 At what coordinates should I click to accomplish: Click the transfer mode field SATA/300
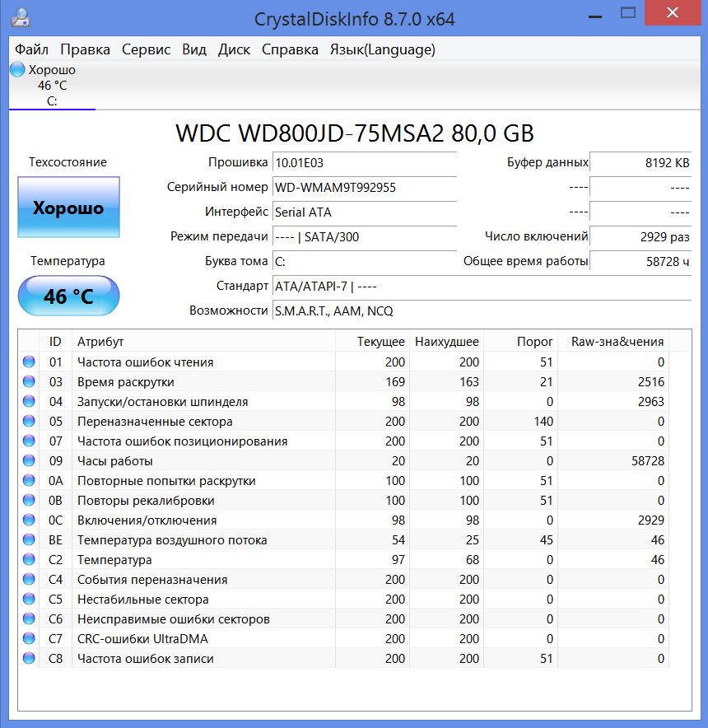click(x=365, y=237)
